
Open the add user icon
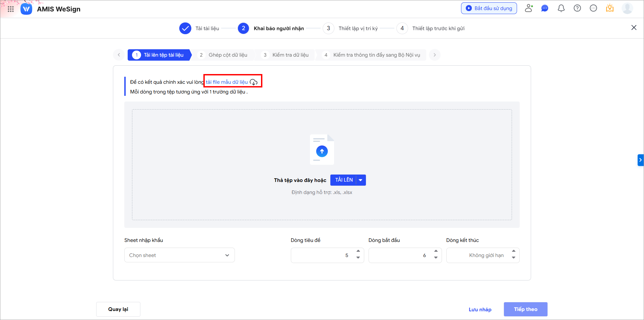click(x=529, y=8)
